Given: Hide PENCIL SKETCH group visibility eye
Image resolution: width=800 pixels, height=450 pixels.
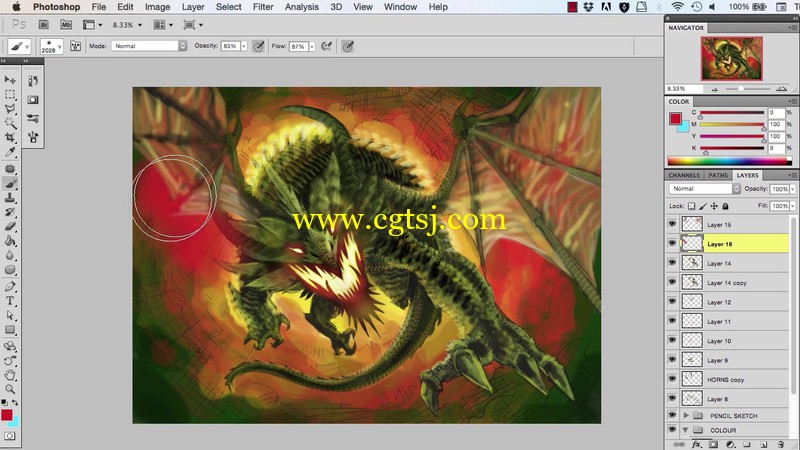Looking at the screenshot, I should coord(672,415).
